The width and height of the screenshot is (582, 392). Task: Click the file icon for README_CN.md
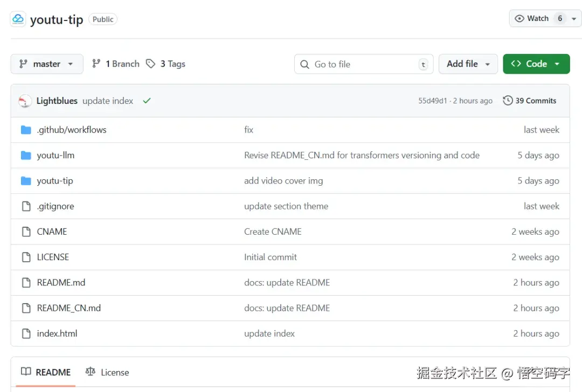pyautogui.click(x=26, y=308)
